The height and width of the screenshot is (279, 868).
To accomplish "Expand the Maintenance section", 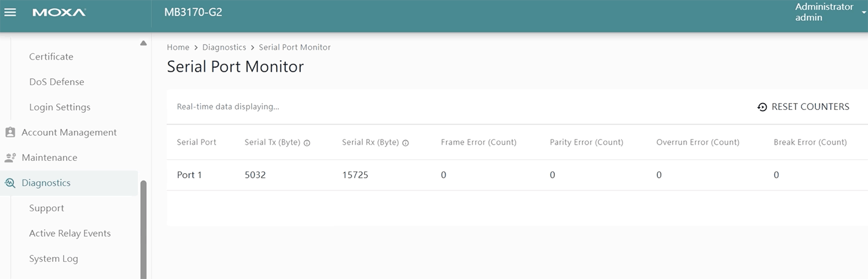I will [49, 157].
